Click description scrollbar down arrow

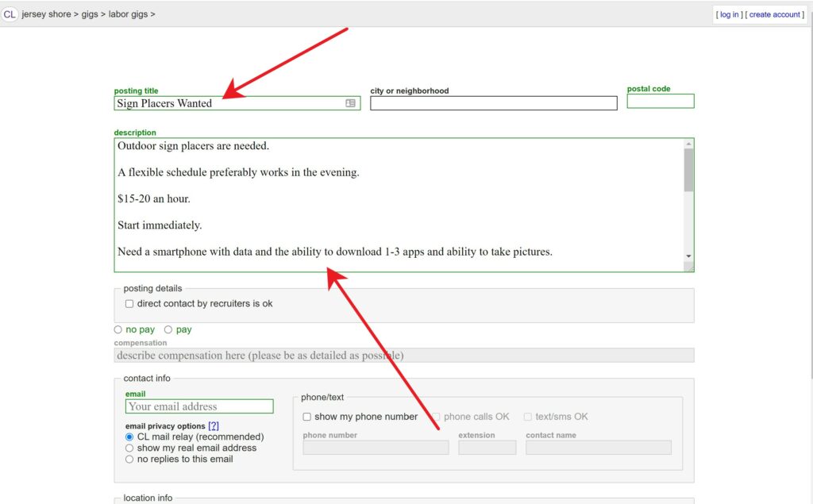click(688, 256)
